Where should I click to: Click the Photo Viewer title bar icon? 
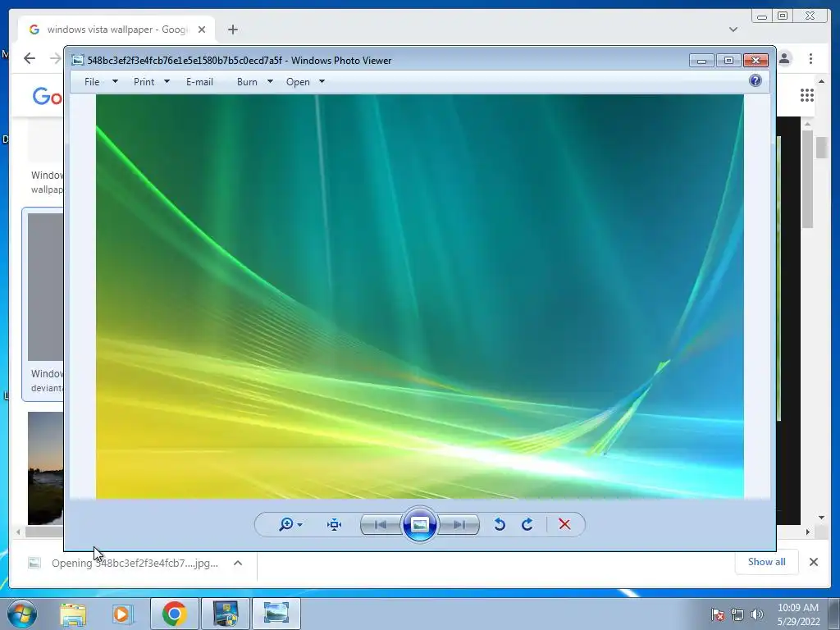tap(78, 60)
